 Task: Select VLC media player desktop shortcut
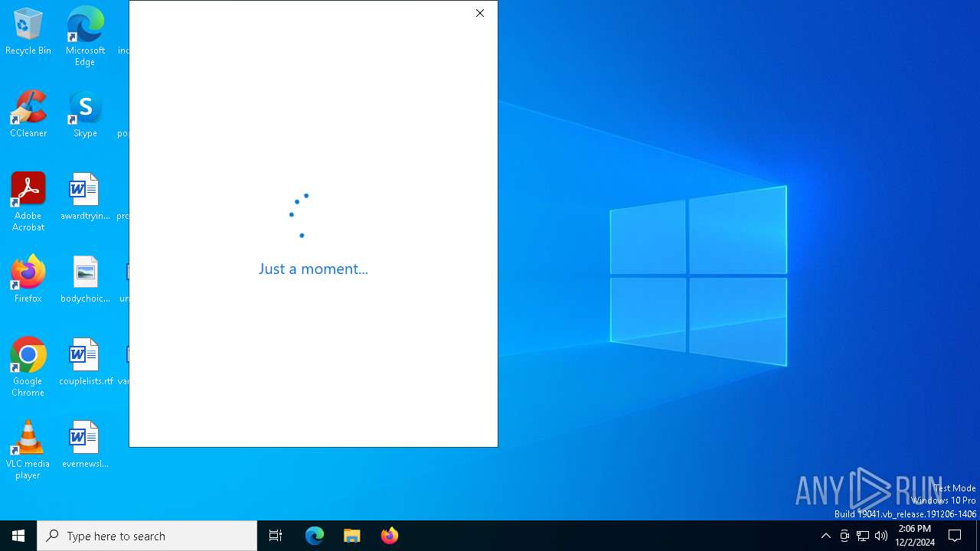pos(28,450)
